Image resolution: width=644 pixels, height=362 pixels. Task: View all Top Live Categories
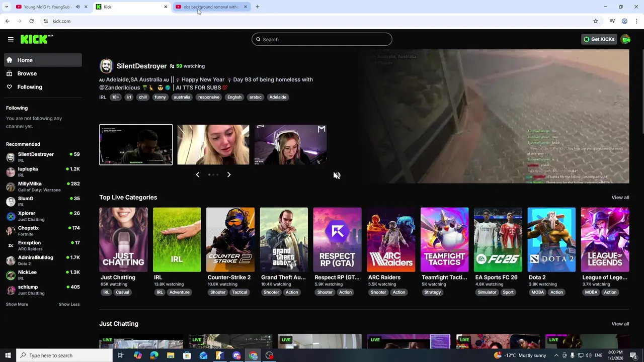click(620, 198)
